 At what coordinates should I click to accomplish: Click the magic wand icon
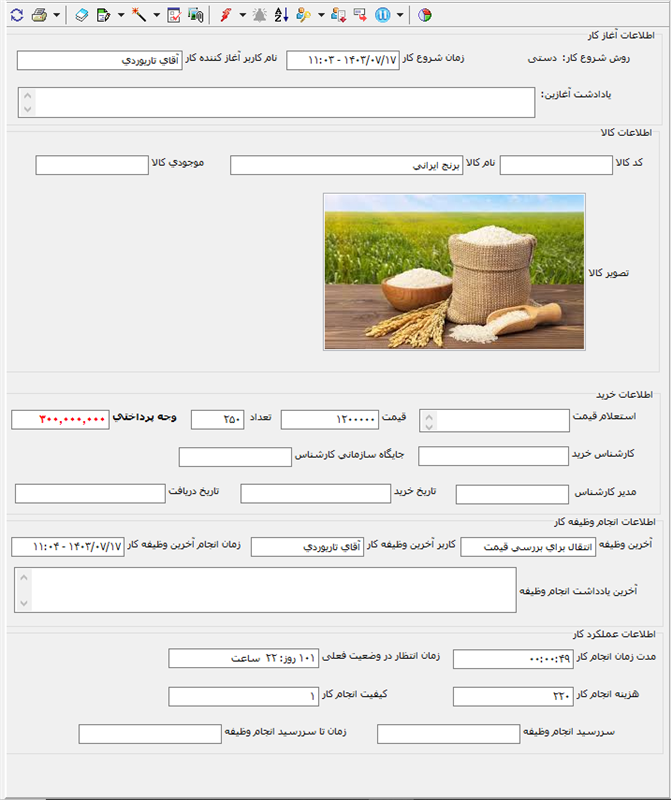[139, 15]
